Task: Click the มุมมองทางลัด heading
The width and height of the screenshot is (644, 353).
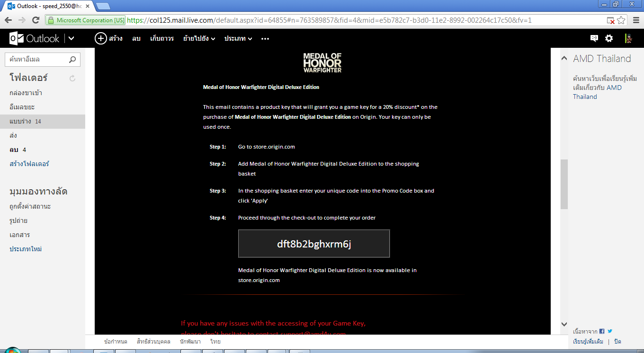Action: pos(38,192)
